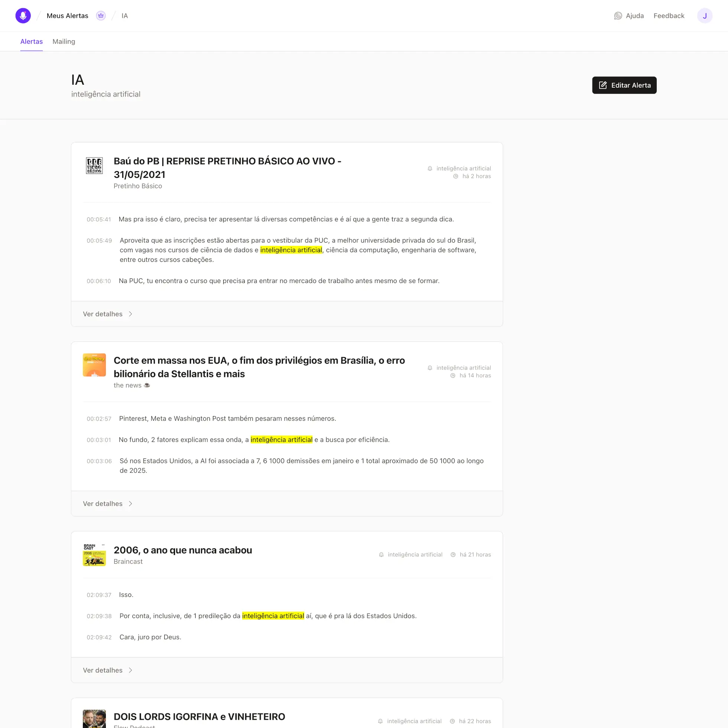Image resolution: width=728 pixels, height=728 pixels.
Task: Open the J user avatar menu
Action: coord(704,16)
